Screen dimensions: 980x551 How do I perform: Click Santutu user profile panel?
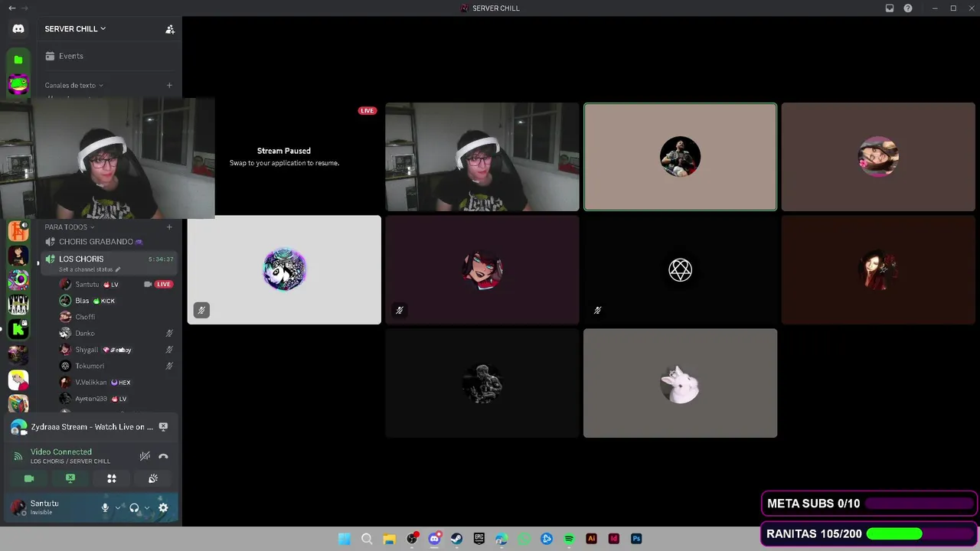point(51,507)
